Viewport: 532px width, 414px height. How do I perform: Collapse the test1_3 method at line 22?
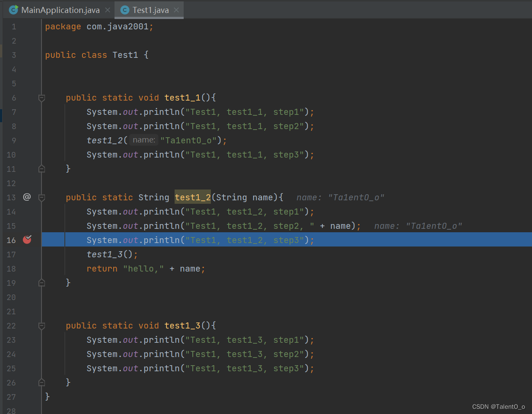tap(42, 326)
